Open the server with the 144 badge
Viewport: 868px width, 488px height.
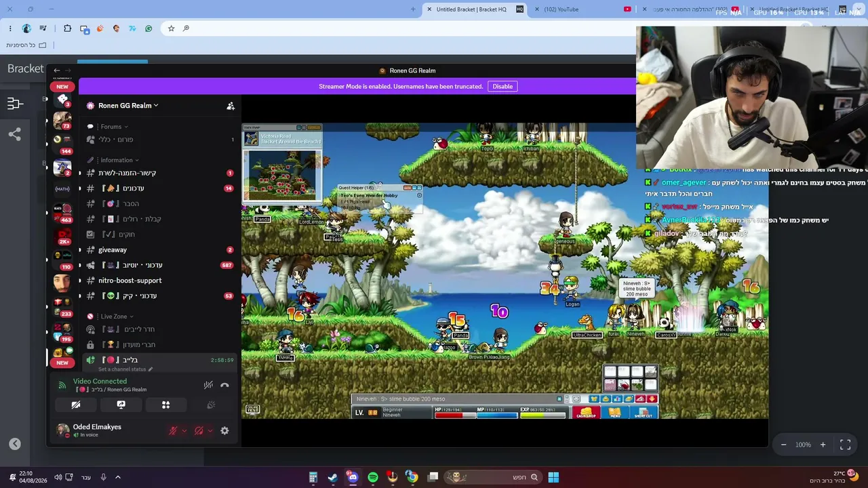pos(63,144)
